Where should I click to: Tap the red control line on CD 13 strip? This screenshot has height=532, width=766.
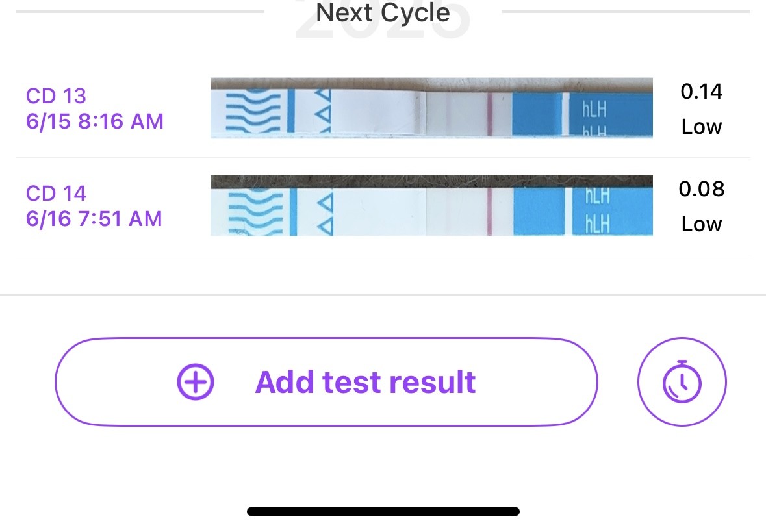(x=489, y=114)
